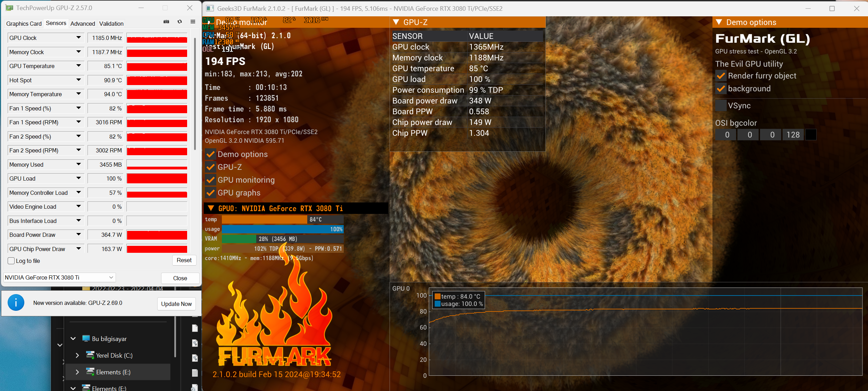Click the GPU-Z refresh icon
This screenshot has height=391, width=868.
[x=180, y=22]
